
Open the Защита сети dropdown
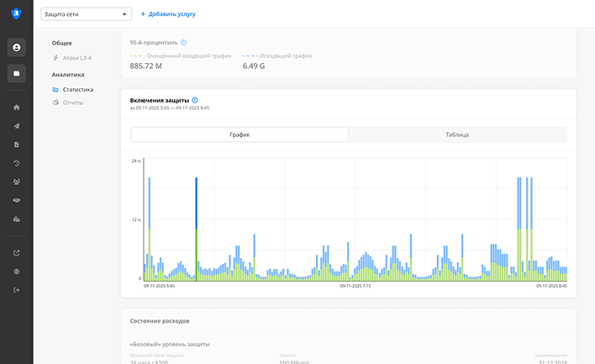(86, 14)
